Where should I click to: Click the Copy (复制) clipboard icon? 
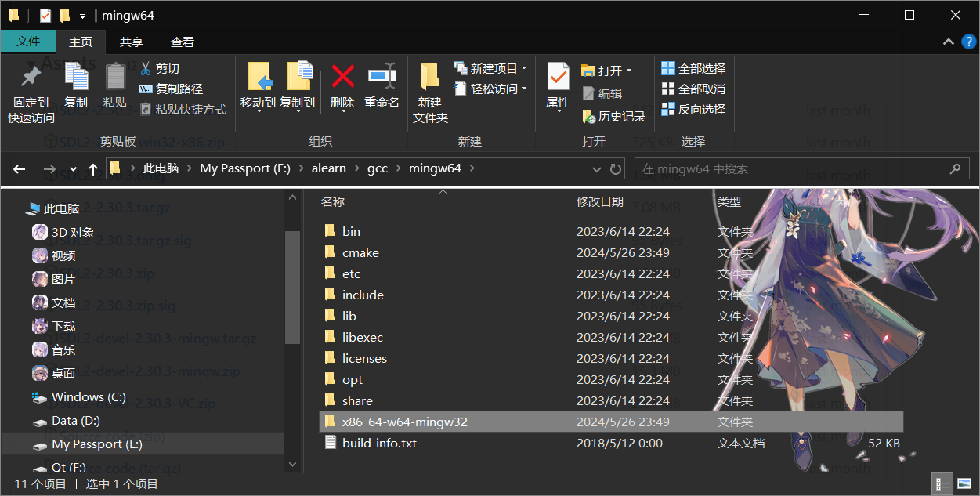(x=76, y=77)
